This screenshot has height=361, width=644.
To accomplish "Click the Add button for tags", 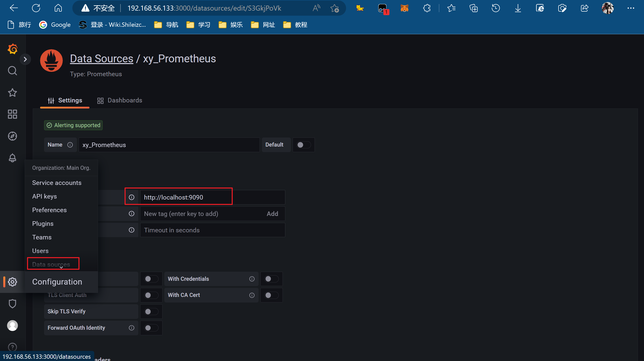I will (x=272, y=214).
